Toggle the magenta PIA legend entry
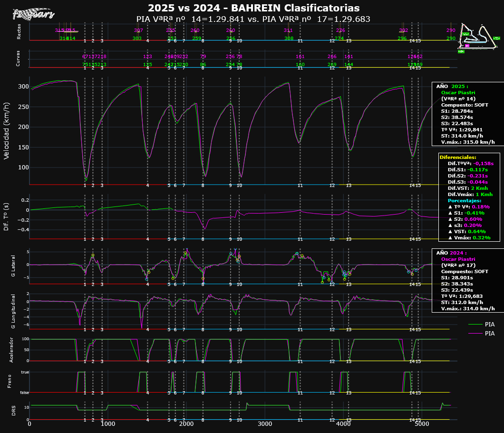 (481, 334)
